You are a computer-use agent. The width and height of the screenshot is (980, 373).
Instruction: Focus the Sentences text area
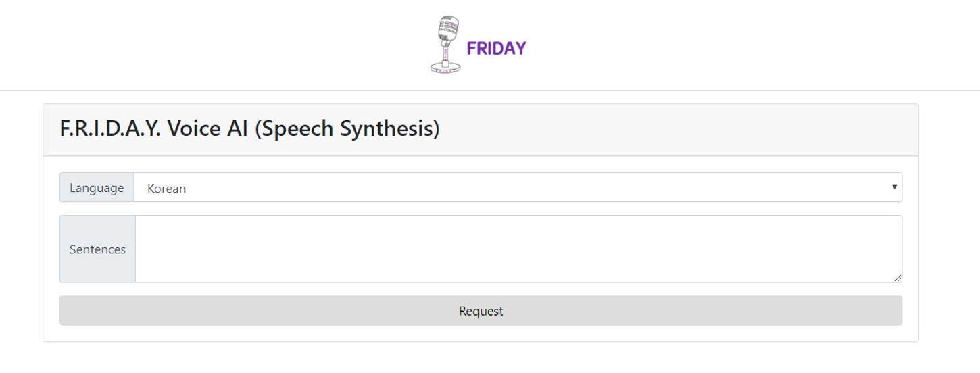[518, 249]
